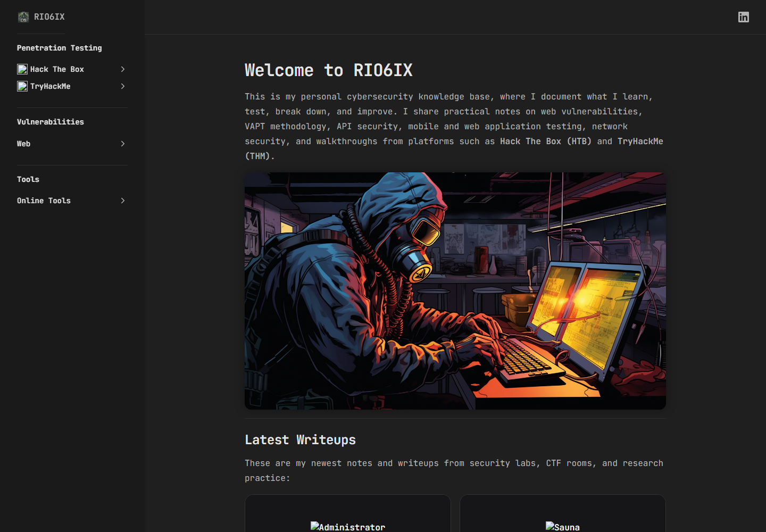Click the Tools section label
The width and height of the screenshot is (766, 532).
tap(28, 179)
